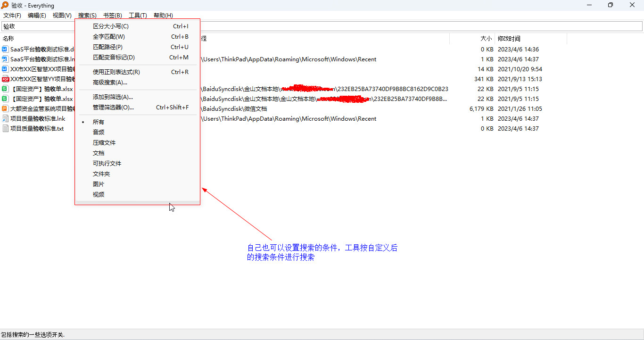This screenshot has width=644, height=340.
Task: Click the date 2021/10/20 9:54
Action: [520, 69]
